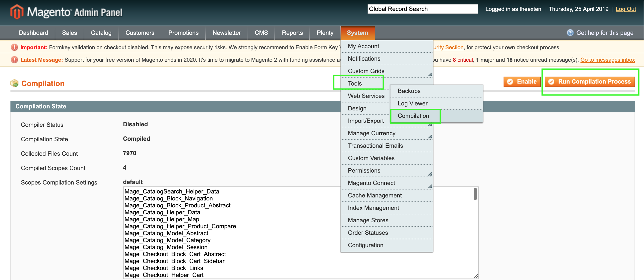This screenshot has height=280, width=644.
Task: Click the Mage_Catalog_Model_Session line
Action: pos(166,247)
